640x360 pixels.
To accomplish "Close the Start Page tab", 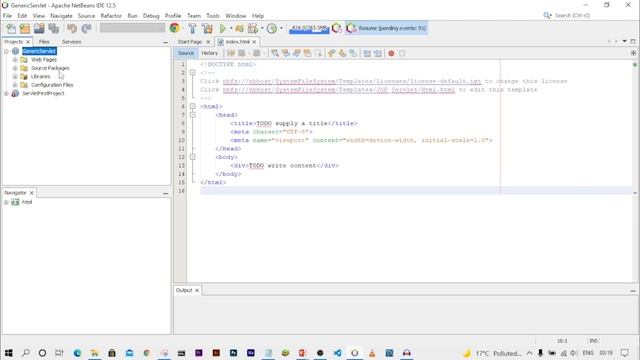I will tap(208, 42).
